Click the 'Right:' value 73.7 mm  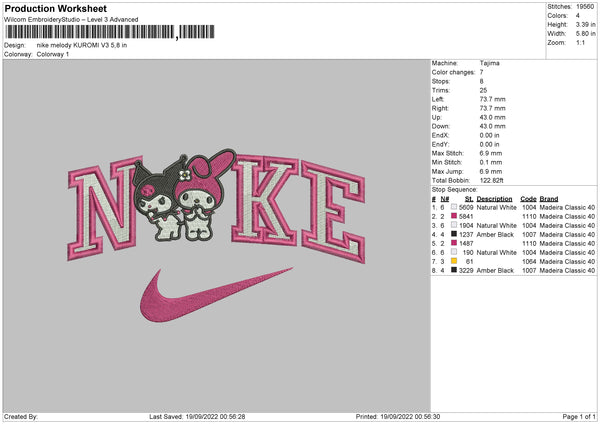tap(492, 108)
